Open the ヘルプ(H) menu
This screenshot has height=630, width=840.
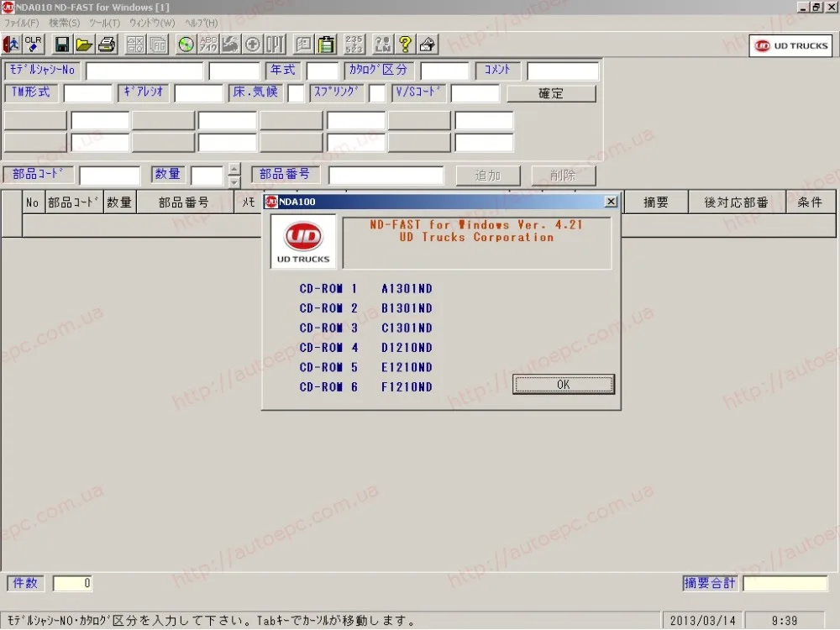coord(202,23)
